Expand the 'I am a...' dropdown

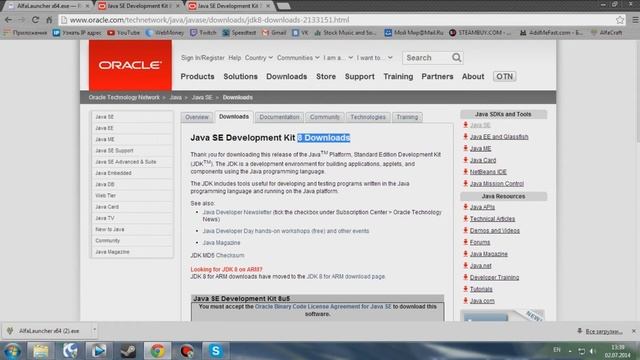[x=338, y=58]
